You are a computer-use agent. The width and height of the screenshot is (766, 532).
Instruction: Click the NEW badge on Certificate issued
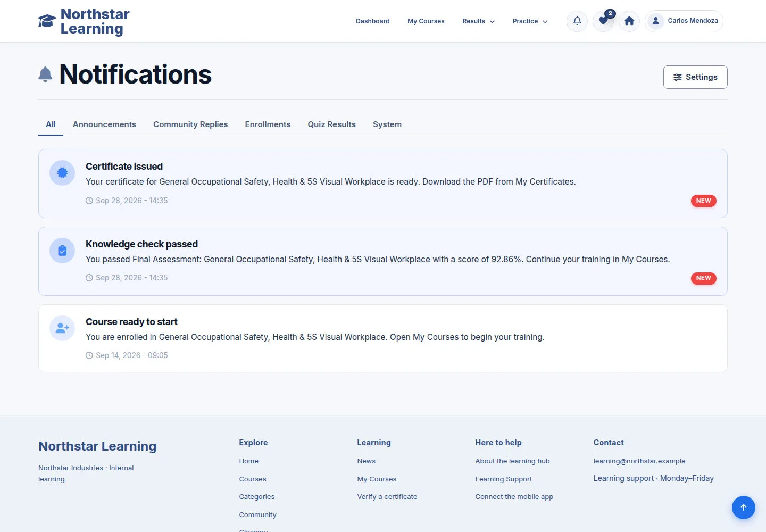[x=703, y=201]
